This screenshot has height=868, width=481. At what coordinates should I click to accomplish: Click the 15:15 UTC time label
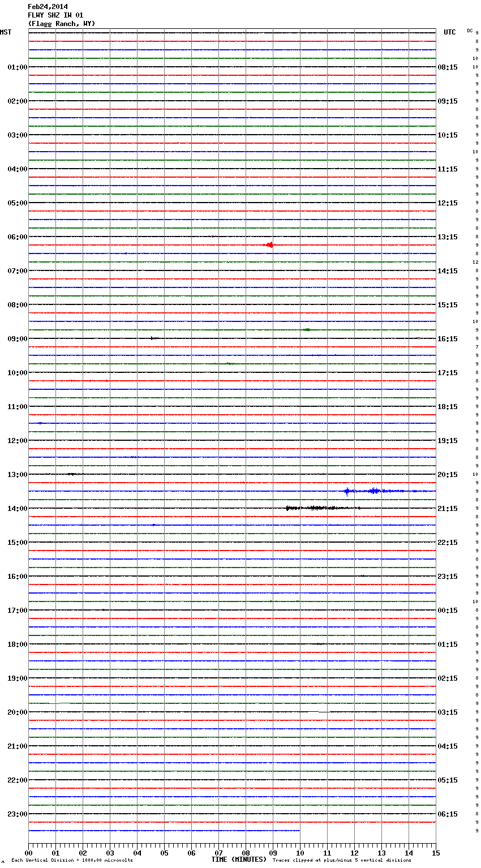point(448,305)
